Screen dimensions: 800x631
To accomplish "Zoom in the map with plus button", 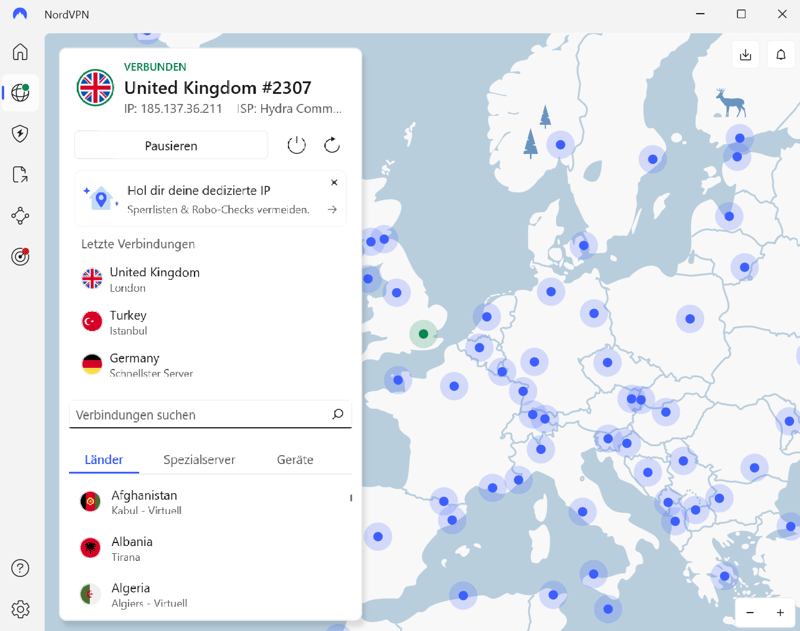I will [780, 612].
